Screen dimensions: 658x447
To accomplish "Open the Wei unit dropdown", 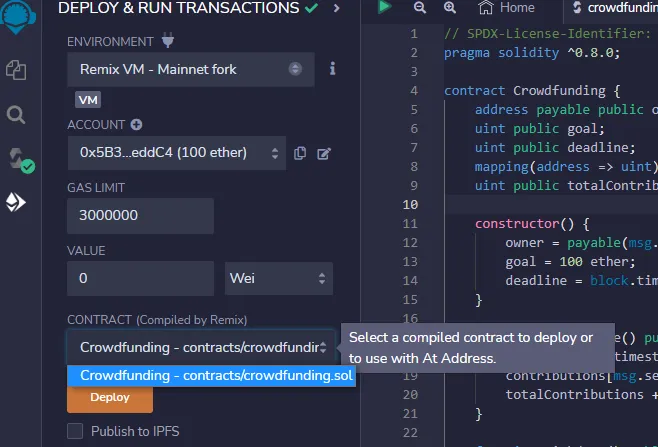I will (279, 278).
